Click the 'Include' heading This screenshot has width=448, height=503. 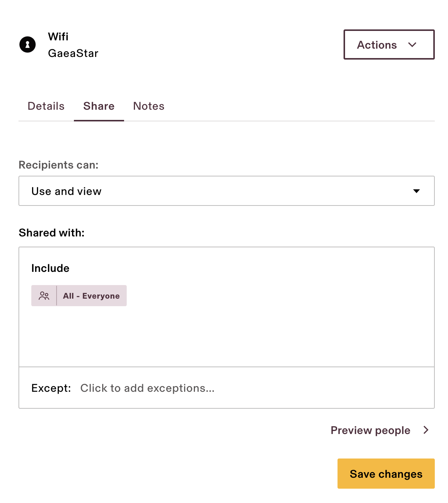pyautogui.click(x=51, y=268)
